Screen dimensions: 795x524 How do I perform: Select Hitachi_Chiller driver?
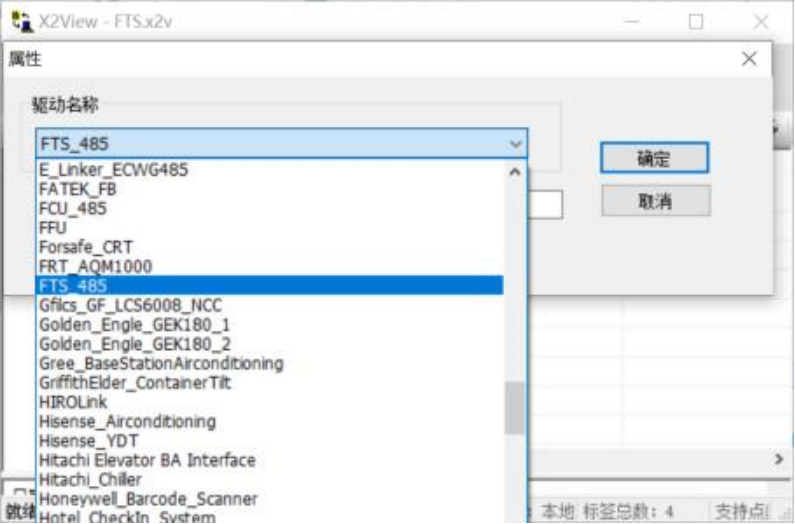click(270, 479)
